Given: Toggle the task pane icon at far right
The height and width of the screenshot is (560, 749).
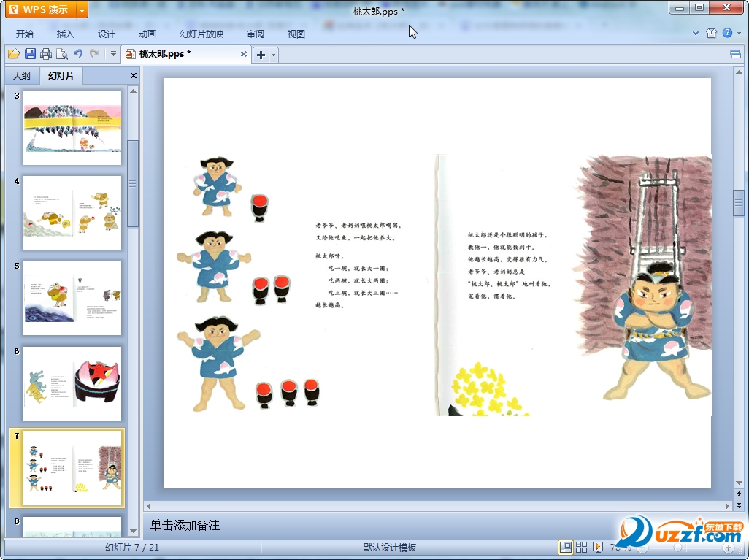Looking at the screenshot, I should coord(736,54).
